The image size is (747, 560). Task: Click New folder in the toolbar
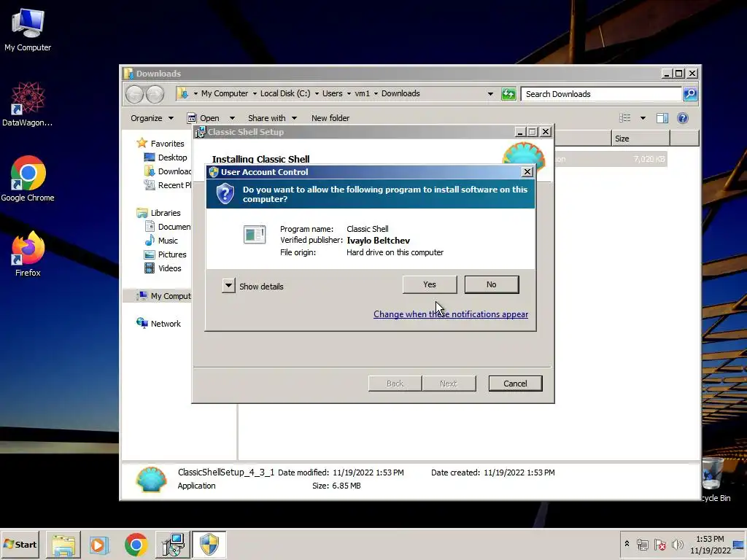(330, 118)
